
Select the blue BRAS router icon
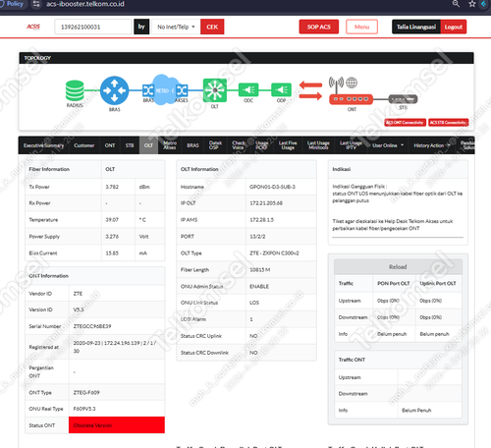(114, 90)
